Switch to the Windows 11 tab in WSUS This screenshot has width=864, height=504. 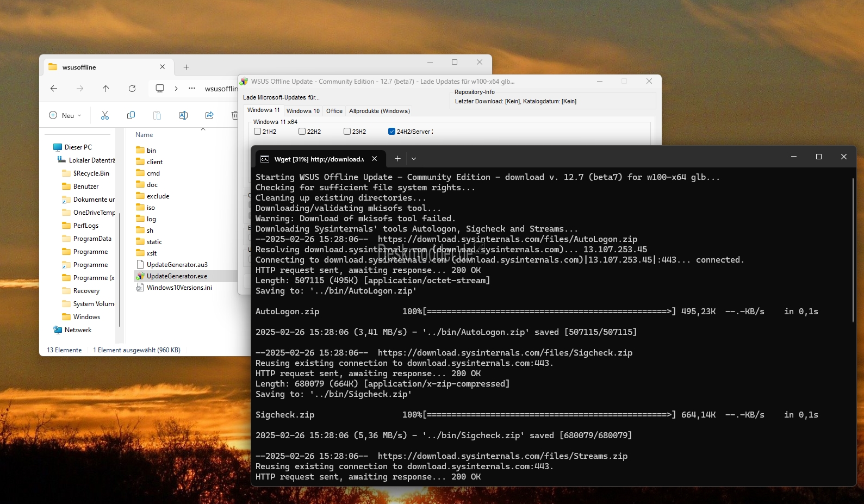point(263,110)
